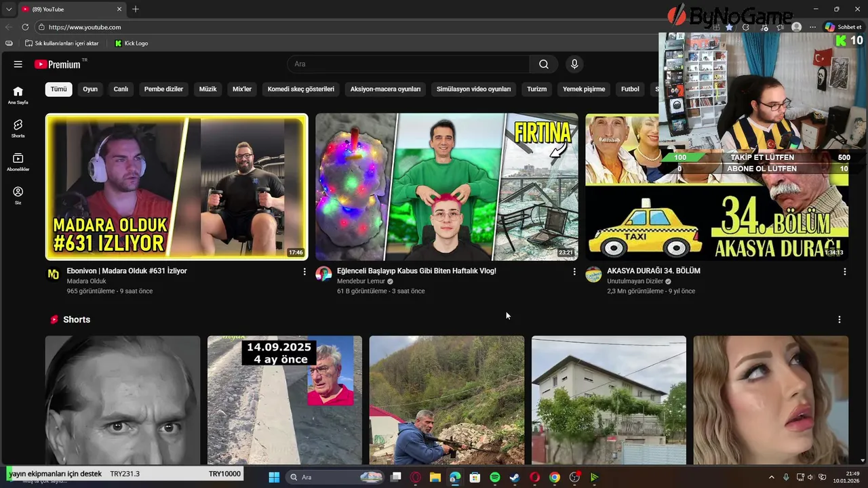Start voice search with microphone icon
Image resolution: width=868 pixels, height=488 pixels.
tap(574, 64)
